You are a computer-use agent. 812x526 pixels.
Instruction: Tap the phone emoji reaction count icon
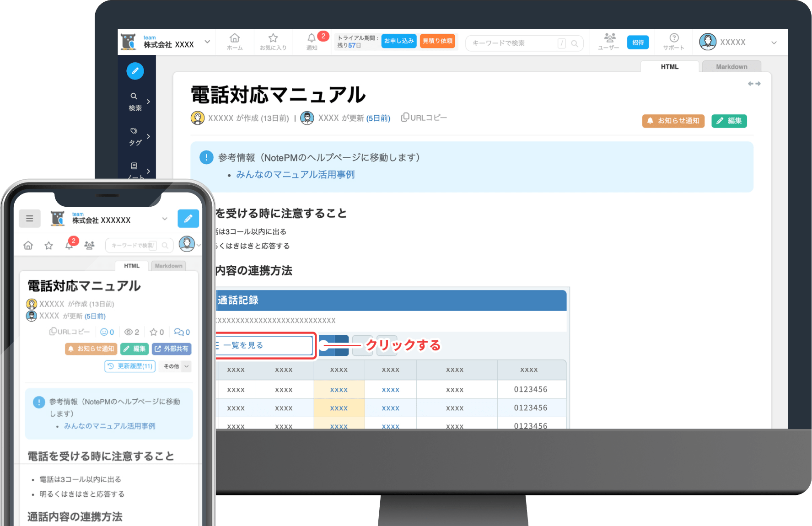click(x=104, y=332)
